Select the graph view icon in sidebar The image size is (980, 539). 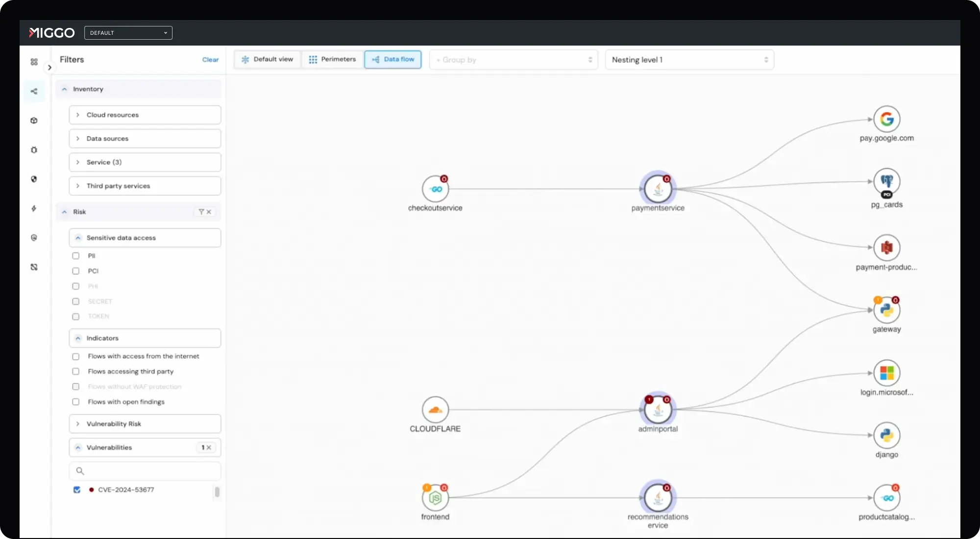pos(34,91)
